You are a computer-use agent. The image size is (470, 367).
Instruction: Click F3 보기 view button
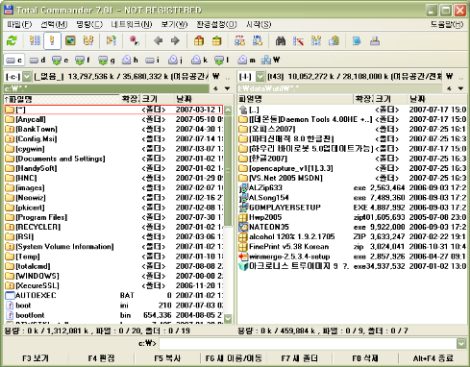click(x=35, y=358)
